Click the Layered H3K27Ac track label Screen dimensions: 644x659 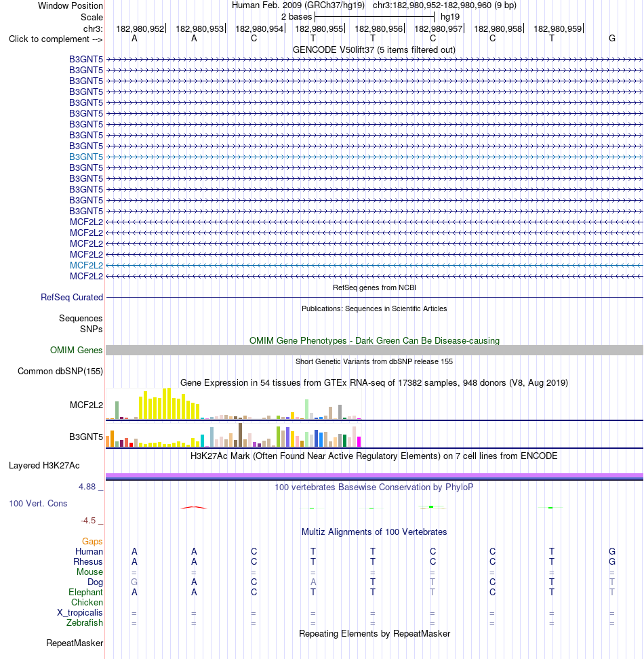pos(44,465)
